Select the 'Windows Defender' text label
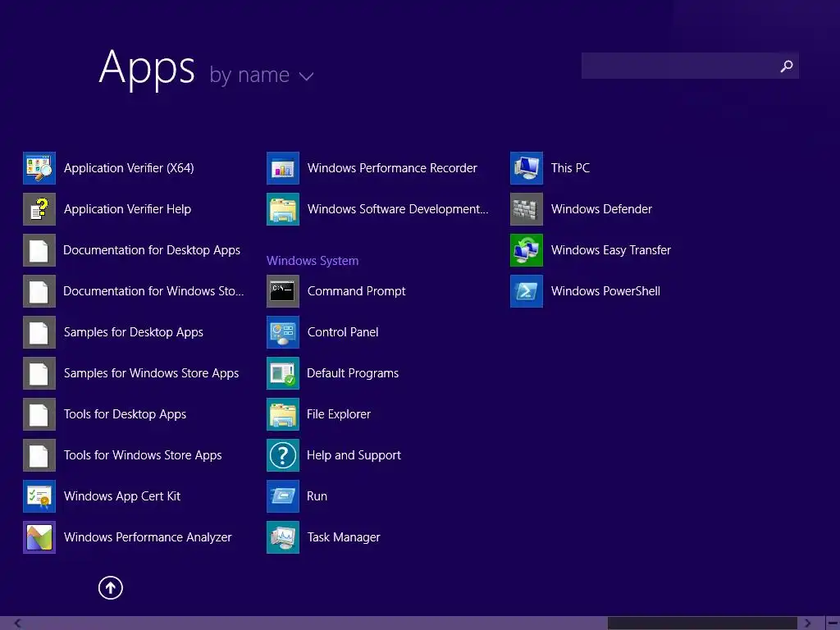 point(601,209)
